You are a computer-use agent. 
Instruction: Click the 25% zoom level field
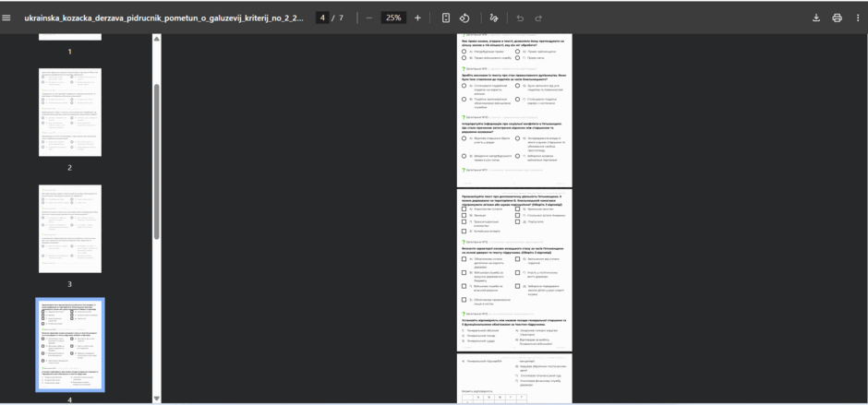393,18
